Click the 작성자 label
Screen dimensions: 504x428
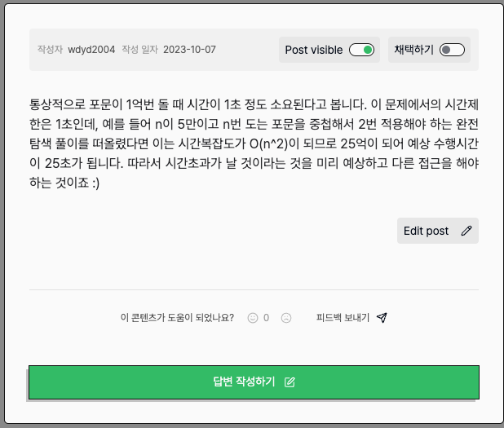[x=50, y=50]
